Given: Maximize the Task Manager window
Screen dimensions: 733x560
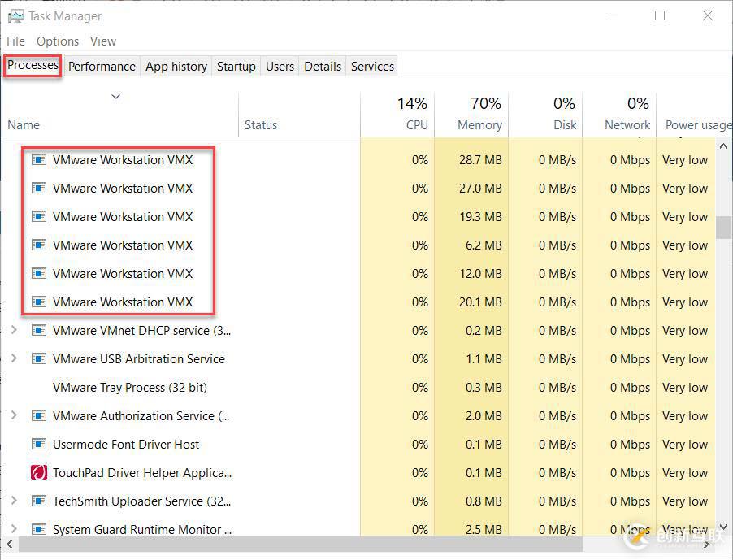Looking at the screenshot, I should 660,15.
